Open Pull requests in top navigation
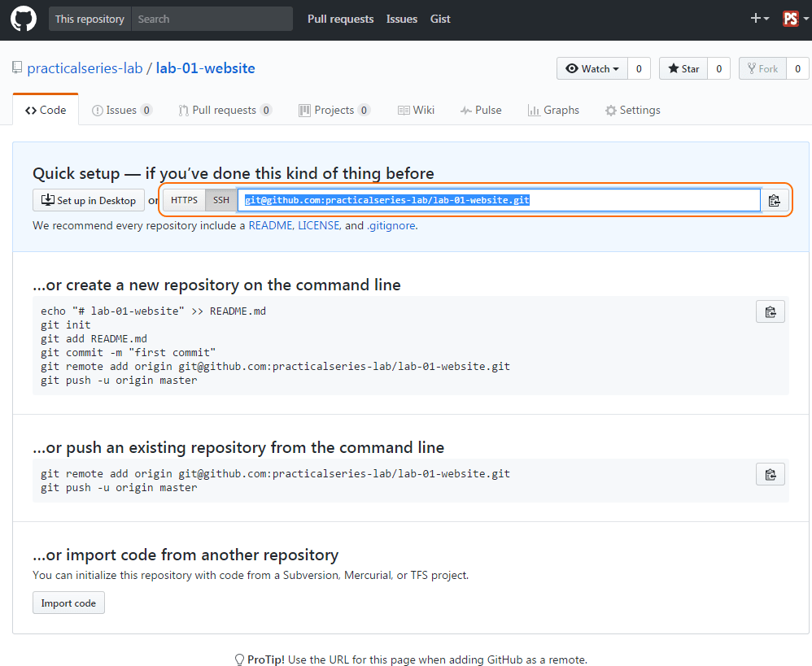 coord(340,20)
